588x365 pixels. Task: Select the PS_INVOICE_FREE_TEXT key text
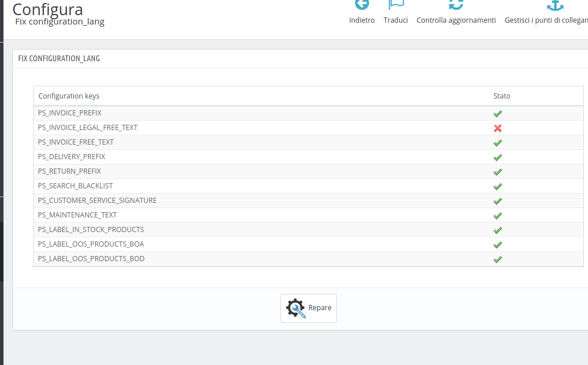point(76,142)
